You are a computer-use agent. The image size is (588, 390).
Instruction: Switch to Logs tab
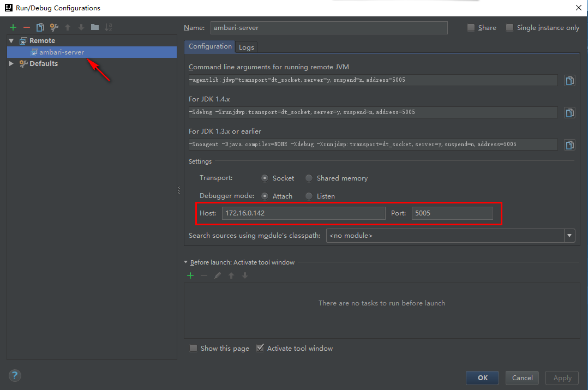[x=247, y=47]
